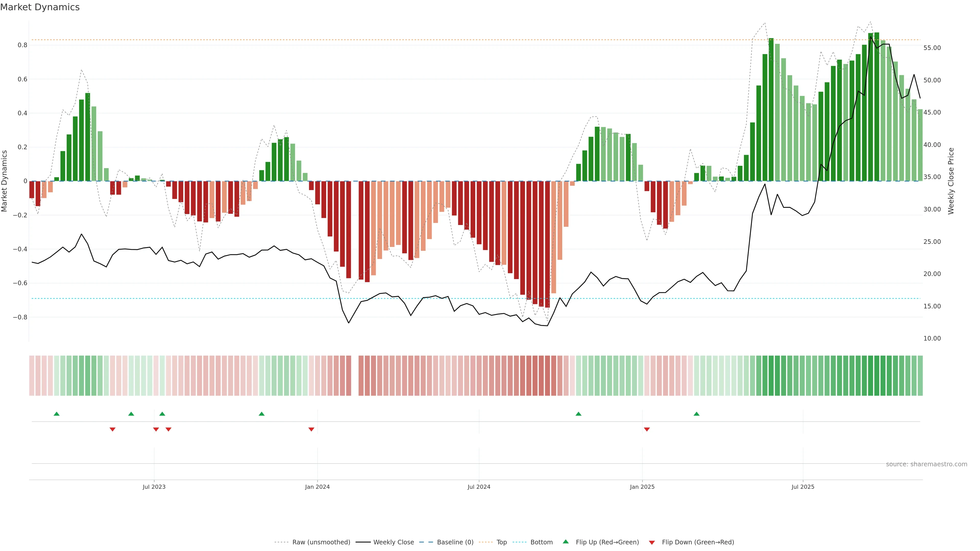Click the Jul 2025 x-axis label
Image resolution: width=980 pixels, height=551 pixels.
[803, 487]
